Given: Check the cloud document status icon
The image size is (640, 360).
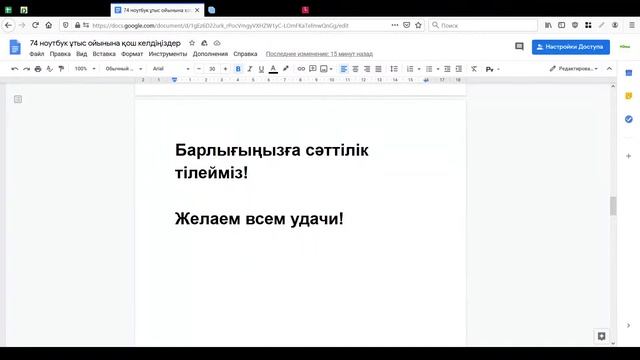Looking at the screenshot, I should pos(217,43).
